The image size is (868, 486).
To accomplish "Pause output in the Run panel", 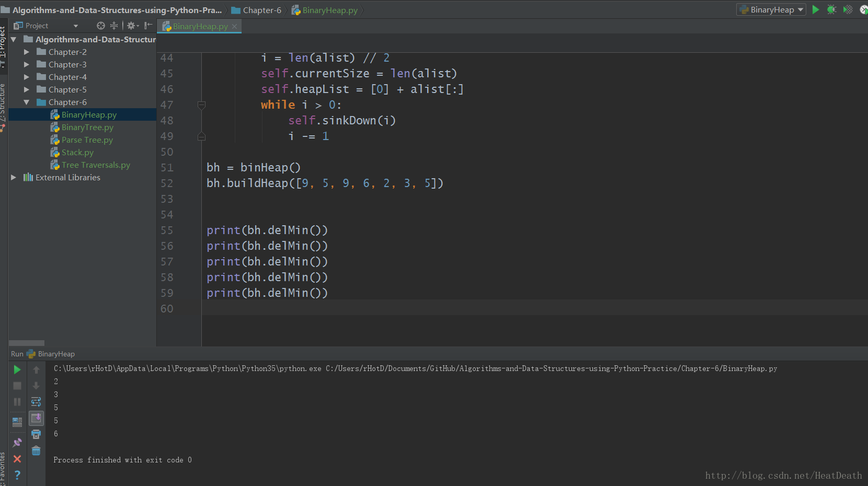I will coord(17,402).
